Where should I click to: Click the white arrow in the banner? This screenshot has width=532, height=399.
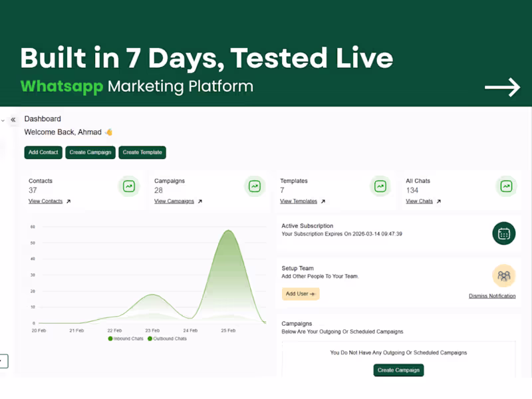point(502,86)
